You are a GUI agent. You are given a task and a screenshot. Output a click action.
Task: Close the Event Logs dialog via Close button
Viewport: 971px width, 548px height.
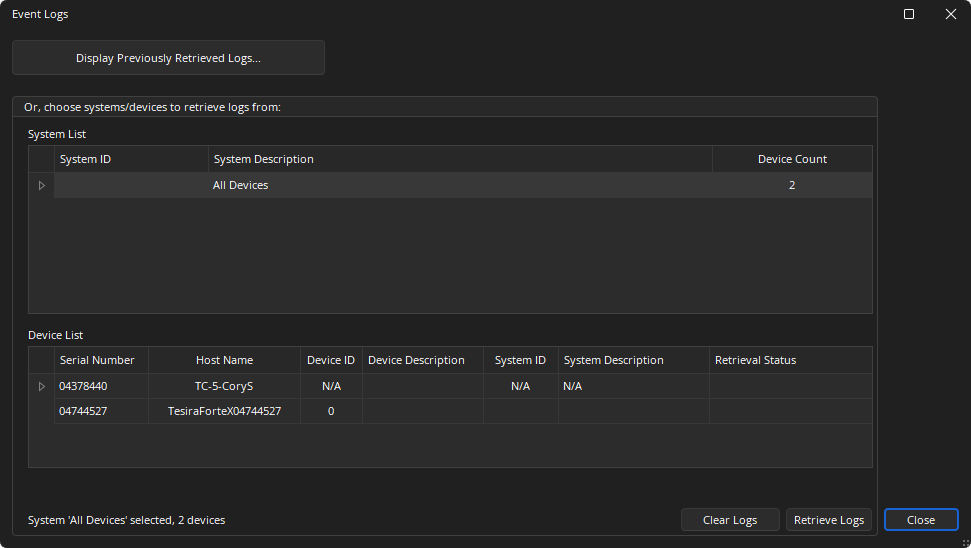pos(920,520)
